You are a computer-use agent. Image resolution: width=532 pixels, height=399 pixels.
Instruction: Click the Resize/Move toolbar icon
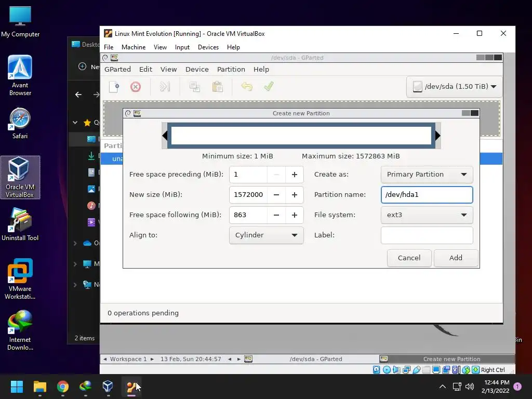tap(165, 87)
